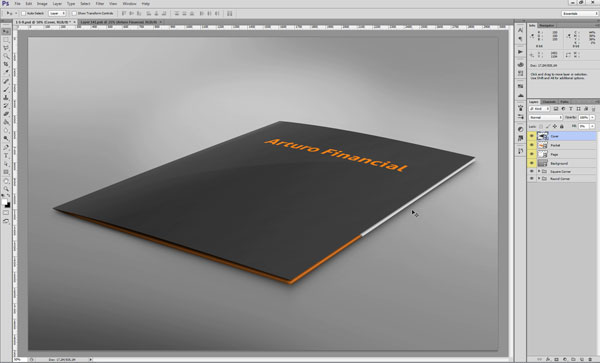600x363 pixels.
Task: Enable Show Transform Controls checkbox
Action: 74,13
